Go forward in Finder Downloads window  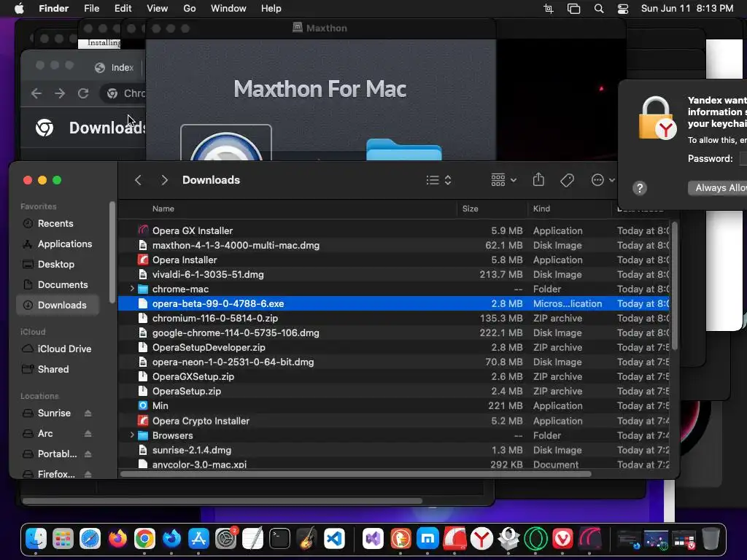(x=164, y=180)
